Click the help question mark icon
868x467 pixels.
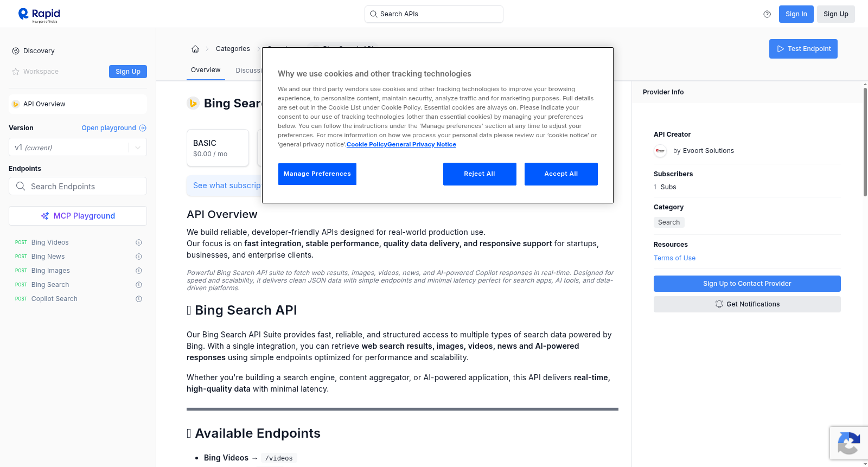point(767,14)
